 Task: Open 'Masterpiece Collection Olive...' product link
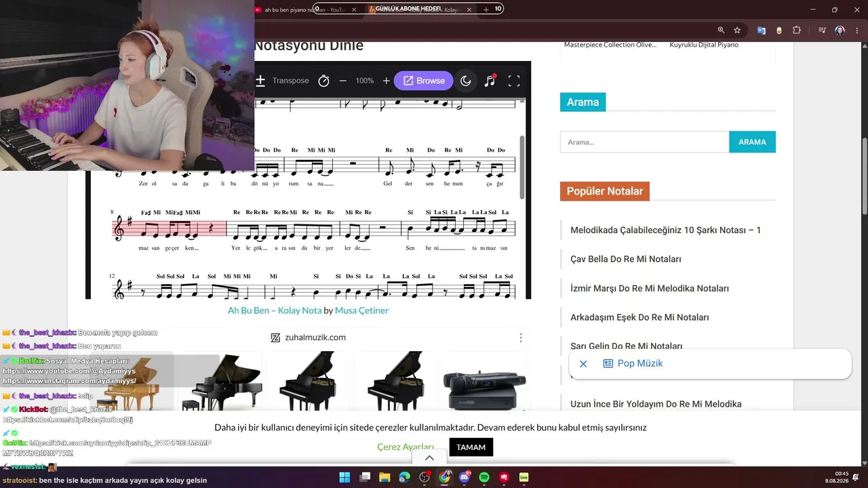pyautogui.click(x=610, y=45)
